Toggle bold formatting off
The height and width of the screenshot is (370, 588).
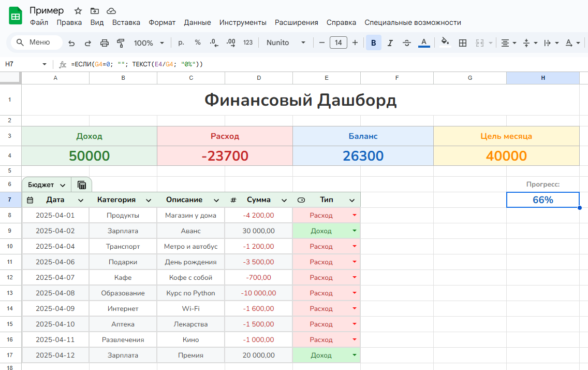click(373, 42)
